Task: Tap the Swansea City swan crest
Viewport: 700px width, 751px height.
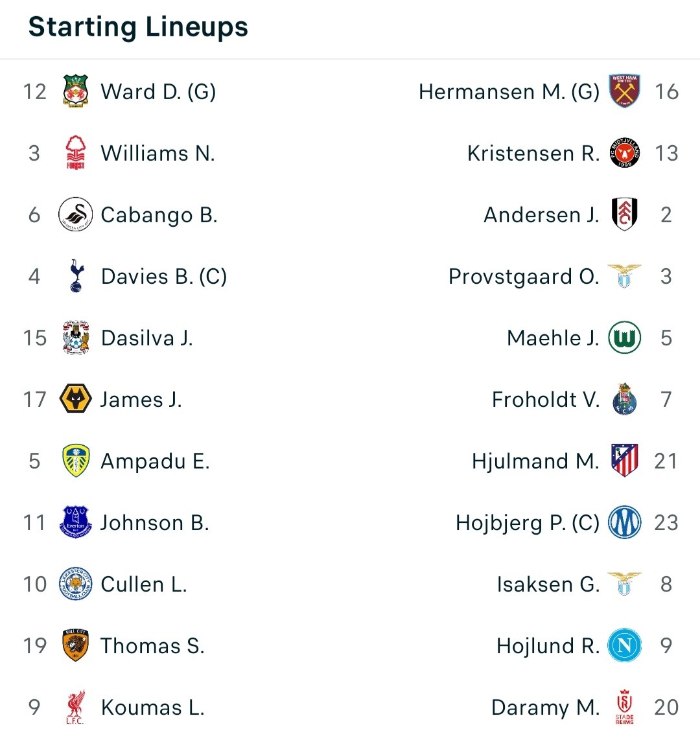Action: tap(76, 214)
